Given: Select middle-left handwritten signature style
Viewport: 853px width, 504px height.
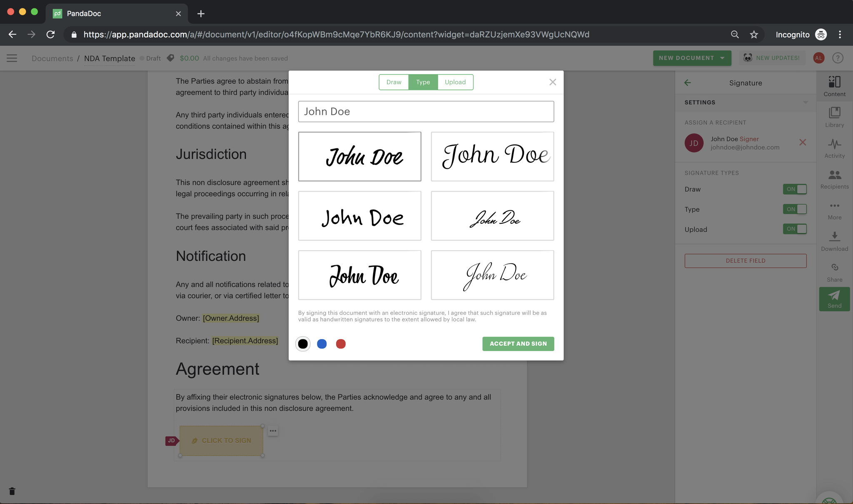Looking at the screenshot, I should coord(360,216).
